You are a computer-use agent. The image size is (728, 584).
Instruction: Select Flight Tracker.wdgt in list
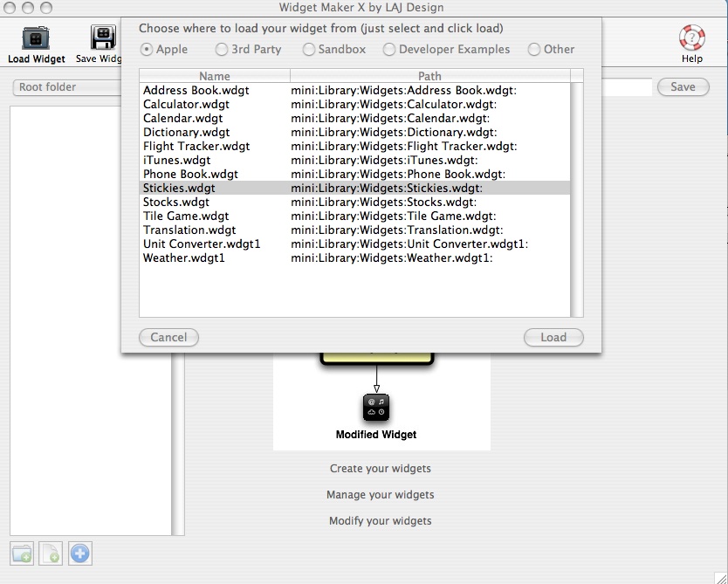click(354, 146)
